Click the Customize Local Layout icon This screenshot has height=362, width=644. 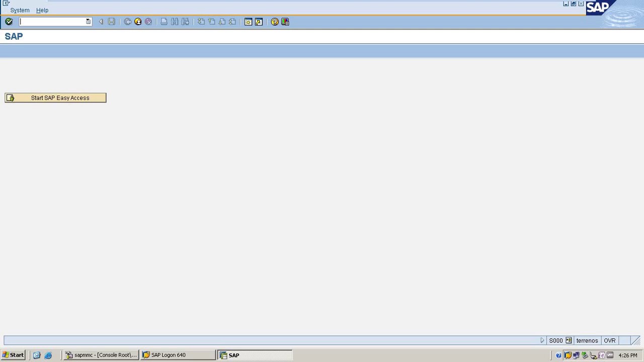pyautogui.click(x=285, y=22)
